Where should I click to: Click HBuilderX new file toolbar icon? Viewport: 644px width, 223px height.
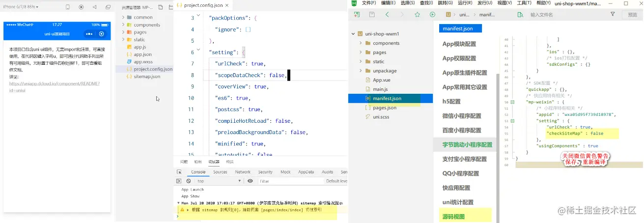[357, 15]
